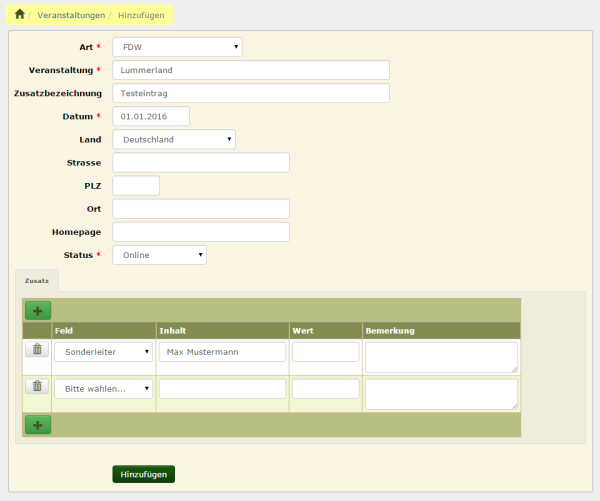Go to Veranstaltungen breadcrumb link
Screen dimensions: 600x501
(x=71, y=16)
